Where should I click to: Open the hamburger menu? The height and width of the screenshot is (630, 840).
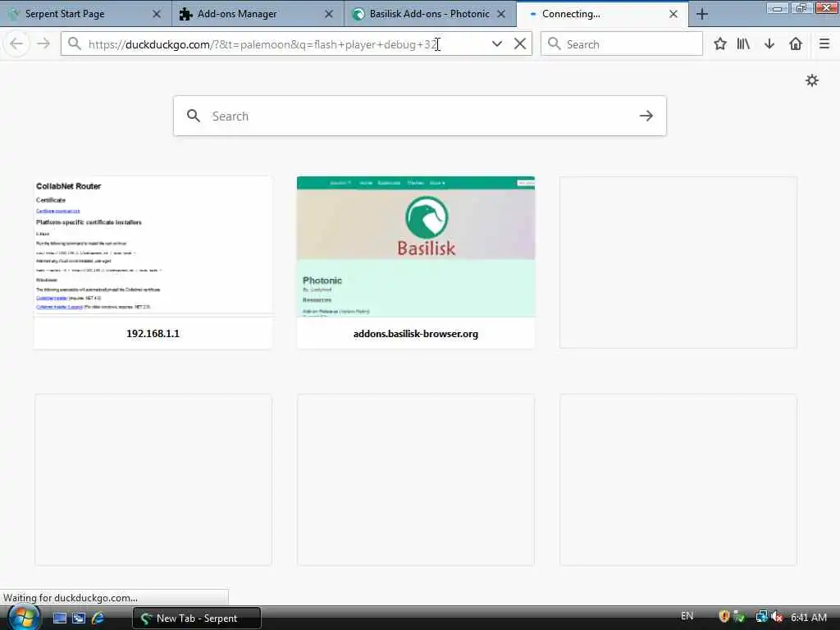pos(824,44)
